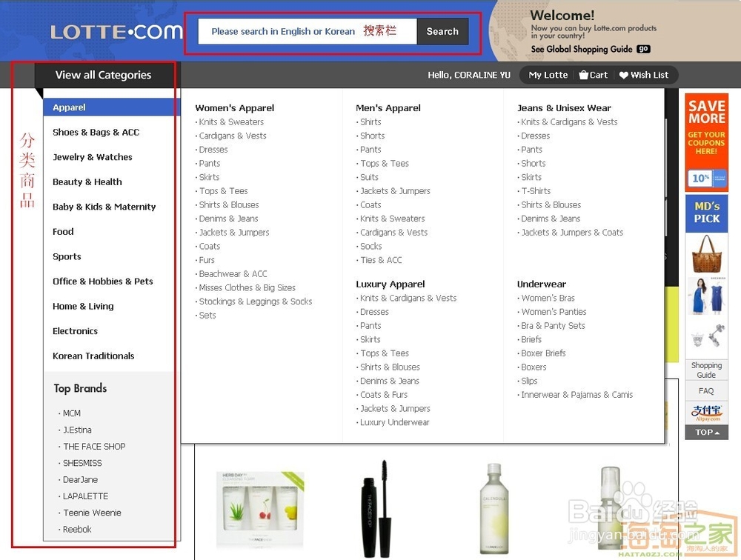The image size is (741, 560).
Task: Click the Alipay logo icon
Action: click(706, 413)
